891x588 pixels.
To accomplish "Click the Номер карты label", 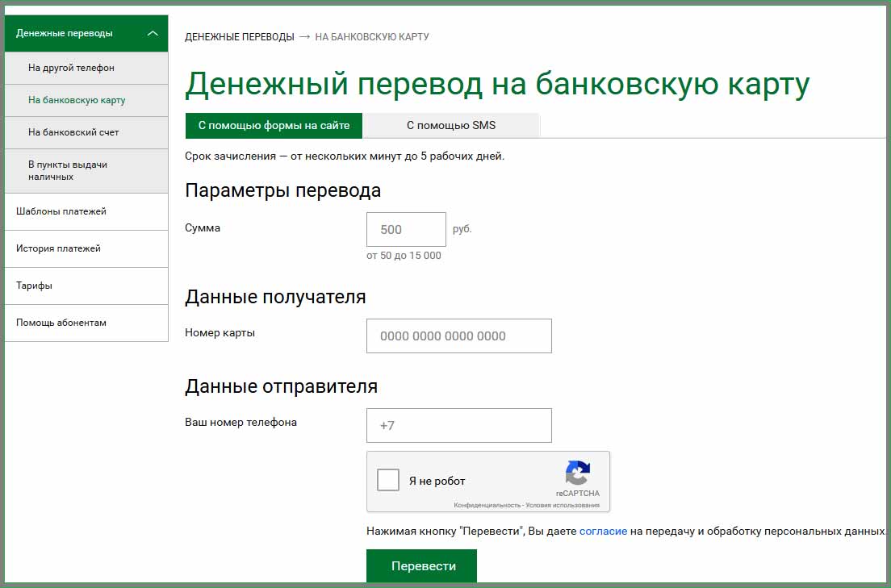I will pos(220,333).
